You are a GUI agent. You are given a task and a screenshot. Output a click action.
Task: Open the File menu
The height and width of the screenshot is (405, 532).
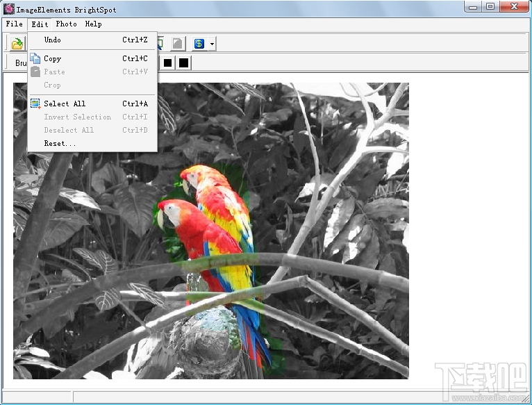click(x=15, y=24)
